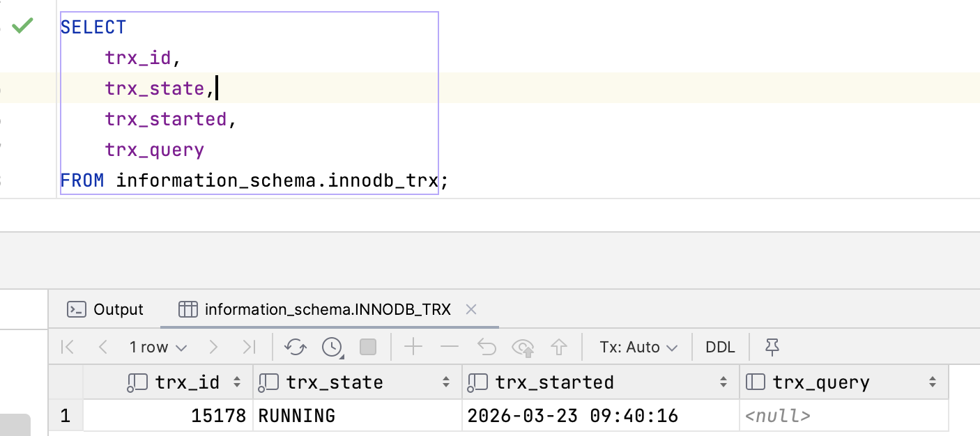Select the RUNNING cell under trx_state
Image resolution: width=980 pixels, height=436 pixels.
[x=356, y=416]
